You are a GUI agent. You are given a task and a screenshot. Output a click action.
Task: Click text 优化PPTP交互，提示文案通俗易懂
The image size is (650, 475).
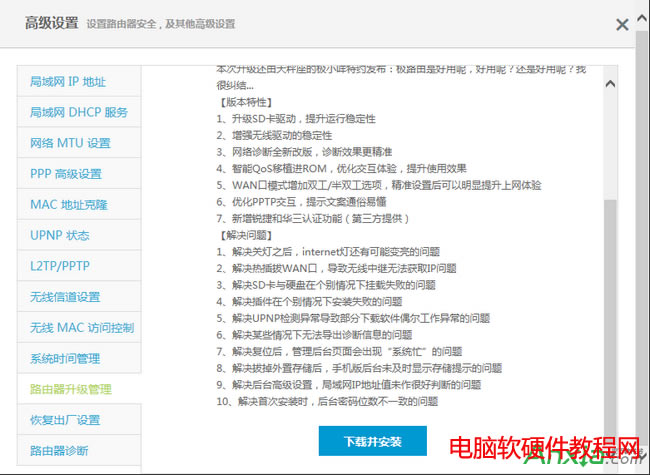(309, 202)
